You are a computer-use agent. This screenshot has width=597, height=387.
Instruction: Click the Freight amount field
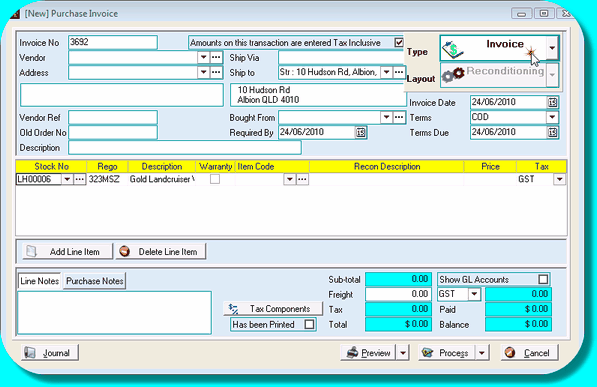(398, 294)
